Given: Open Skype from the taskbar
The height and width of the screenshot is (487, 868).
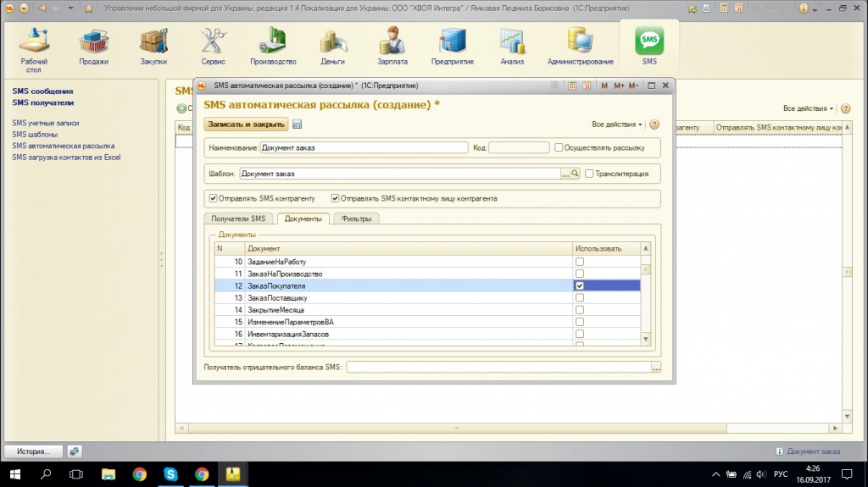Looking at the screenshot, I should (170, 474).
